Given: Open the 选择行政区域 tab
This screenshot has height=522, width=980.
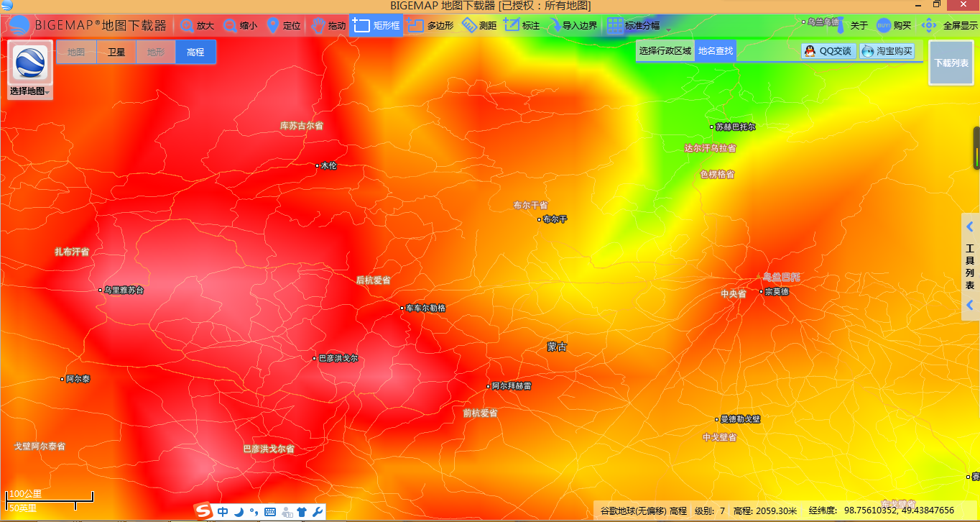Looking at the screenshot, I should click(x=665, y=51).
